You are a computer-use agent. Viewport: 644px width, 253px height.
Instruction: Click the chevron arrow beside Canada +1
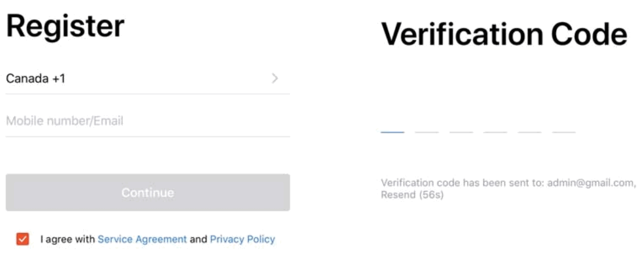275,78
